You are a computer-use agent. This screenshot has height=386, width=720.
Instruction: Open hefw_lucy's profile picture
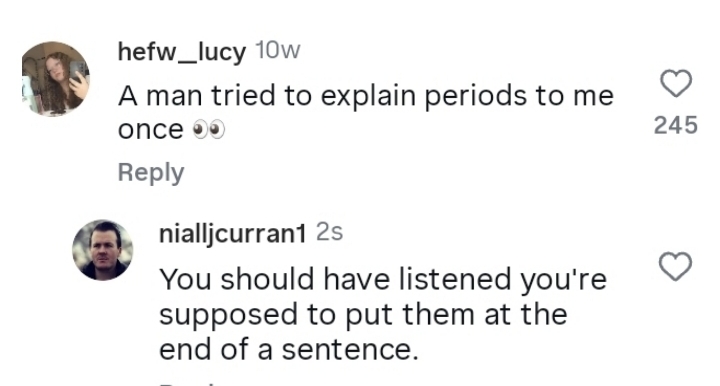[56, 78]
